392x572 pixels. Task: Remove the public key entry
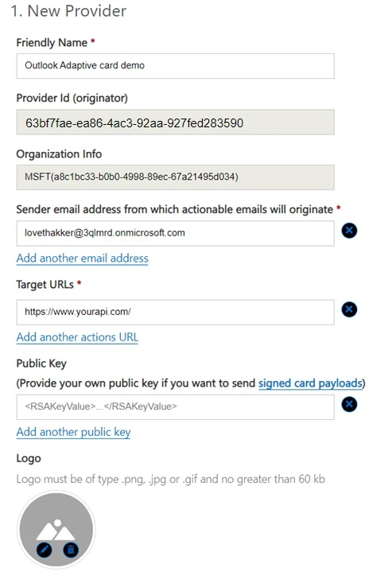pyautogui.click(x=349, y=404)
